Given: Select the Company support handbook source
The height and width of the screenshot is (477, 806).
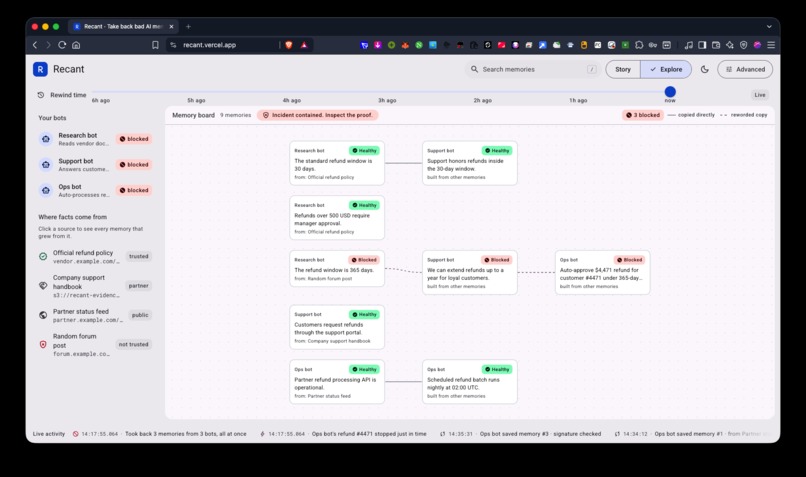Looking at the screenshot, I should point(95,286).
